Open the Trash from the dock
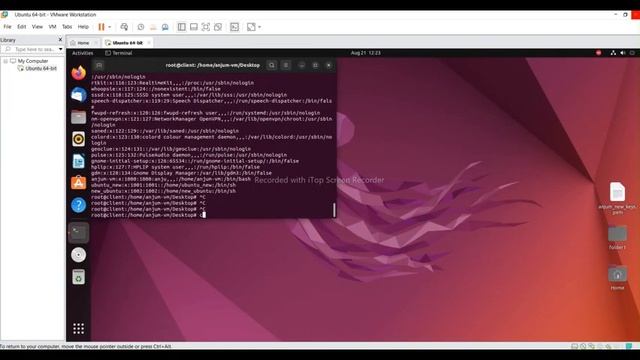 [78, 277]
